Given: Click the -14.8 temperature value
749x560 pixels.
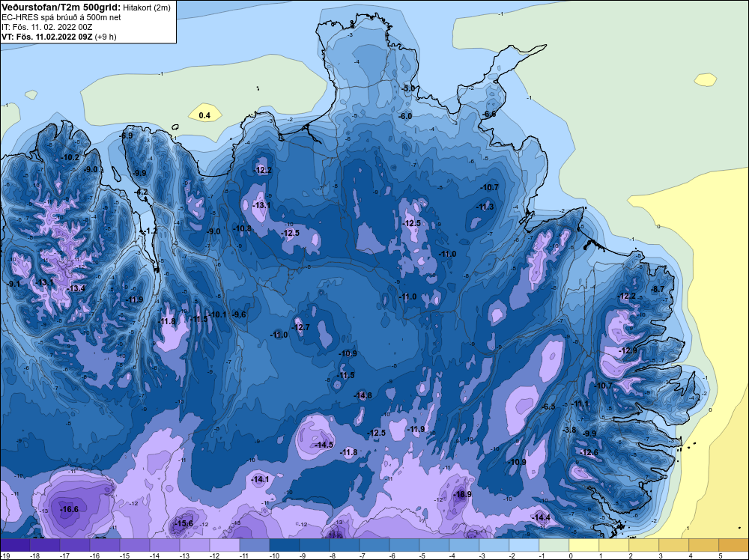Looking at the screenshot, I should (x=363, y=395).
